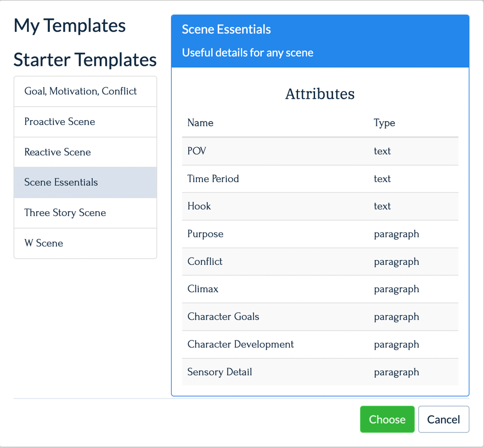The height and width of the screenshot is (448, 484).
Task: Click the Name column header in Attributes
Action: (200, 123)
